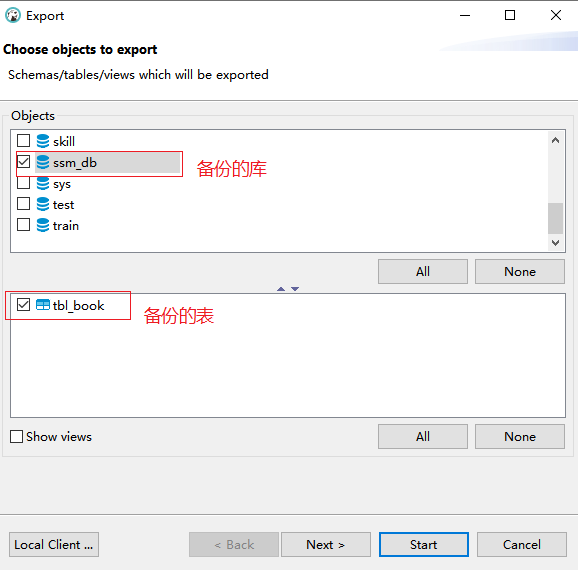Click the scroll down arrow in schemas list

pos(556,243)
